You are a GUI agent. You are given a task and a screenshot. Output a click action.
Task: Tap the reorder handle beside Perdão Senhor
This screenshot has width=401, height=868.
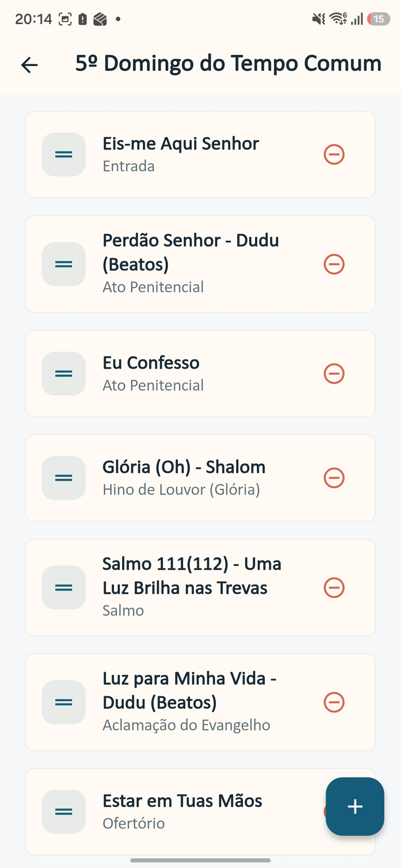pos(63,264)
